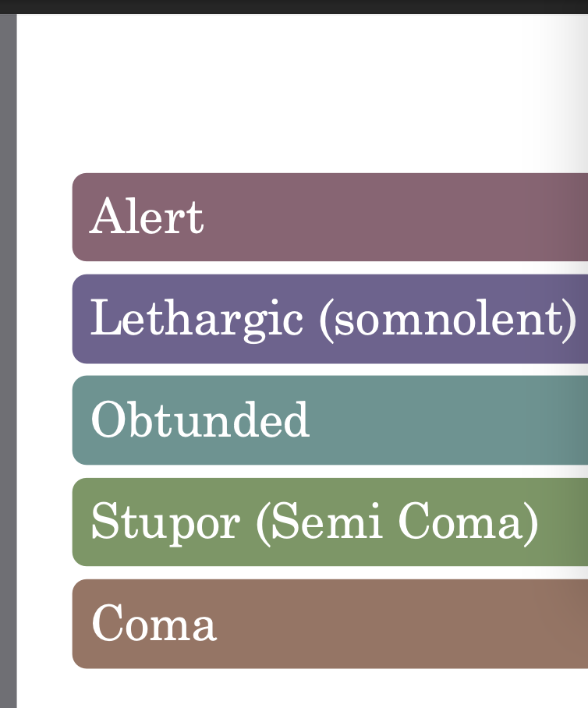Screen dimensions: 588x708
Task: Click the white margin left of the Obtunded bar
Action: (x=44, y=420)
